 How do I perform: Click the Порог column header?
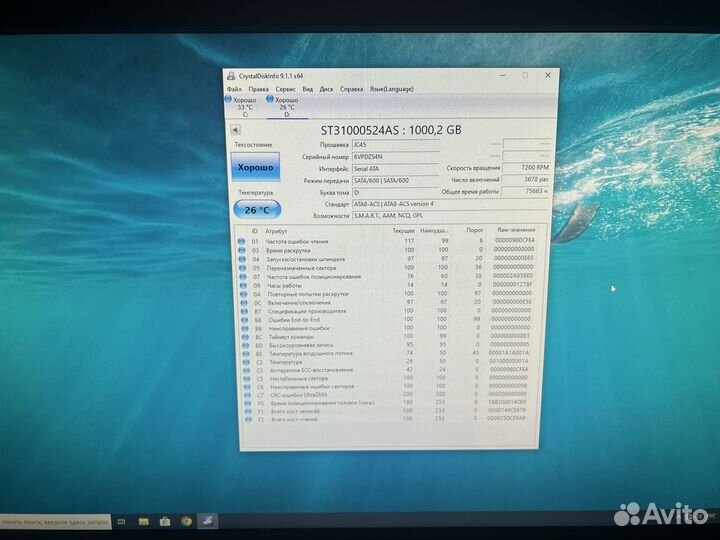point(475,230)
